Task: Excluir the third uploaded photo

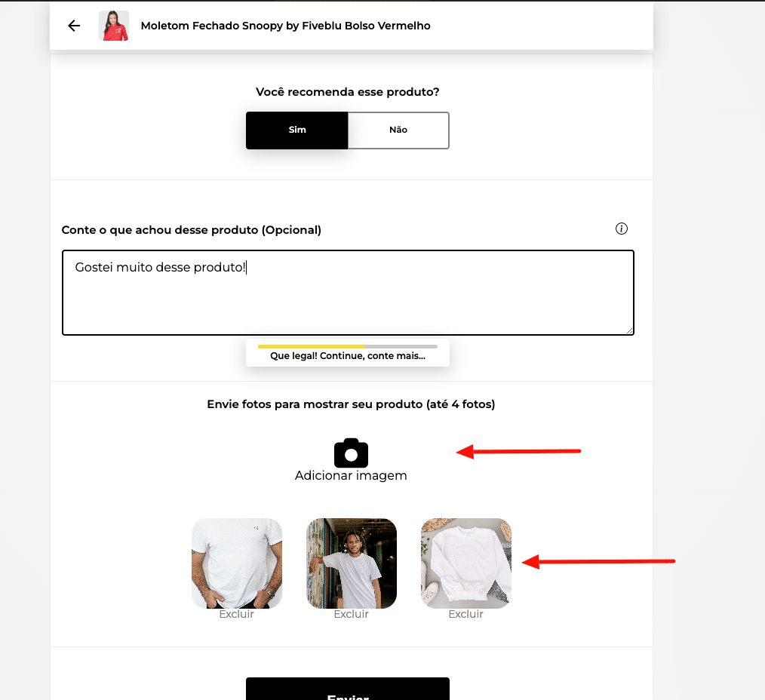Action: tap(466, 614)
